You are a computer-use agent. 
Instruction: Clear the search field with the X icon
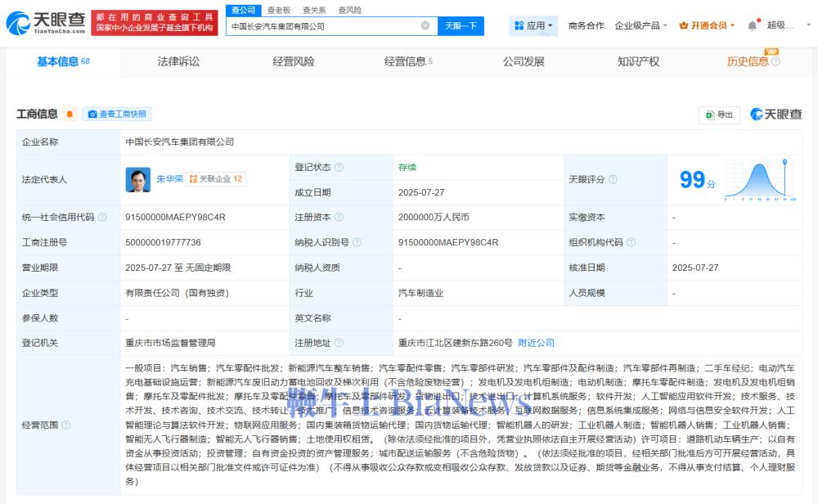pyautogui.click(x=425, y=25)
